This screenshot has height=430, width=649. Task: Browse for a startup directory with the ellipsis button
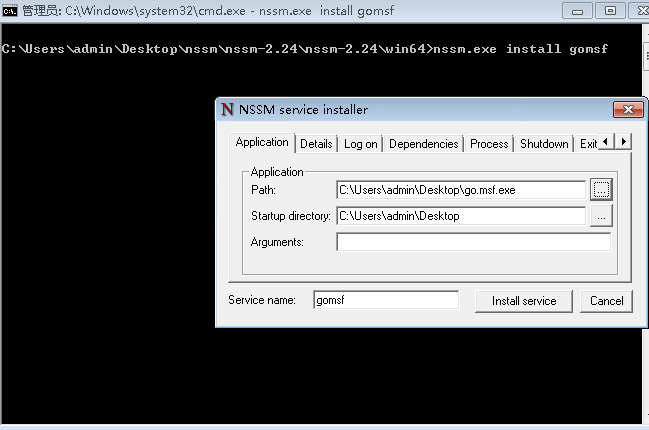(x=601, y=216)
